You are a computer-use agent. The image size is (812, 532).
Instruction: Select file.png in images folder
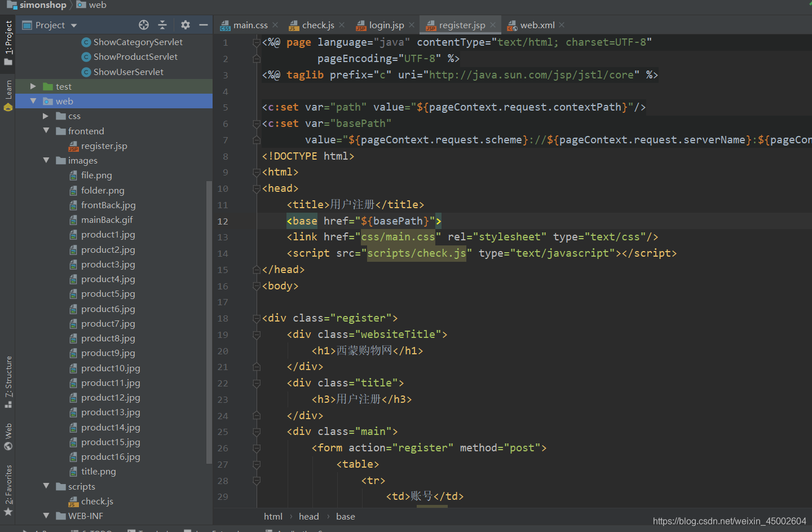(96, 175)
